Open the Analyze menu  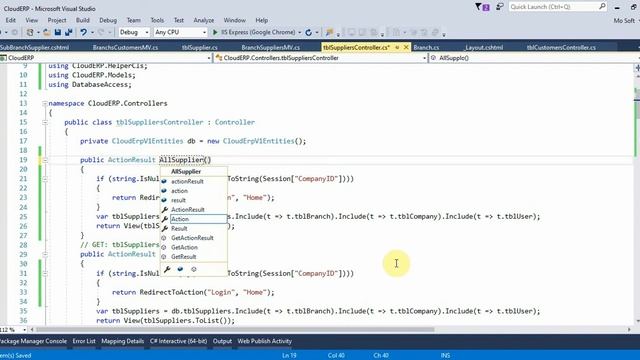pyautogui.click(x=204, y=20)
